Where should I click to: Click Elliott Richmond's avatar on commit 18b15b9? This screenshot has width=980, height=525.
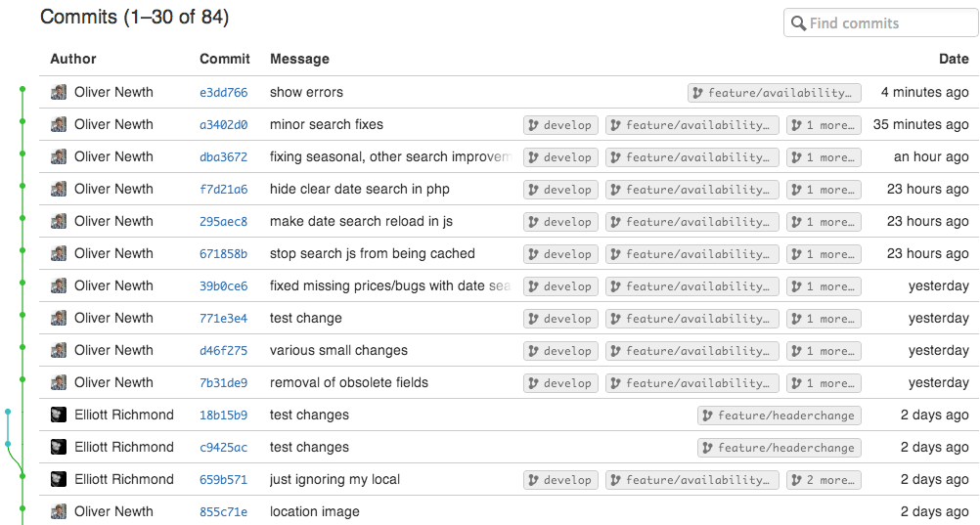click(x=59, y=415)
